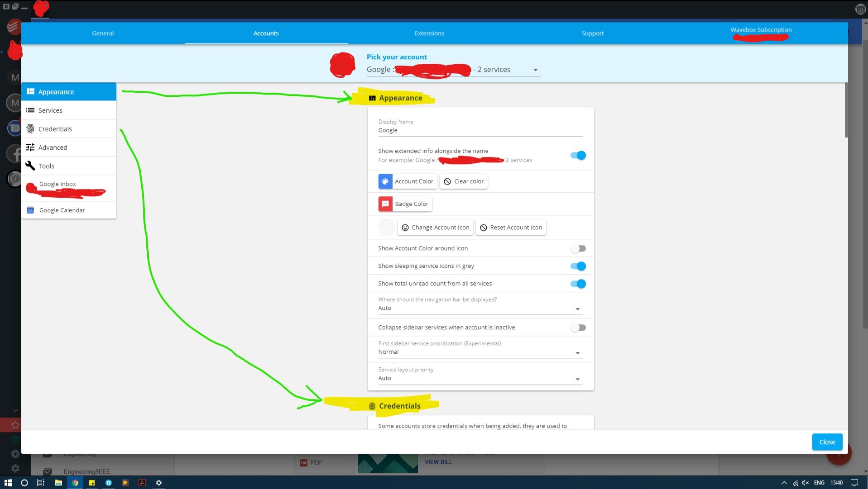Viewport: 868px width, 489px height.
Task: Turn off 'Show total unread count from all services'
Action: coord(577,284)
